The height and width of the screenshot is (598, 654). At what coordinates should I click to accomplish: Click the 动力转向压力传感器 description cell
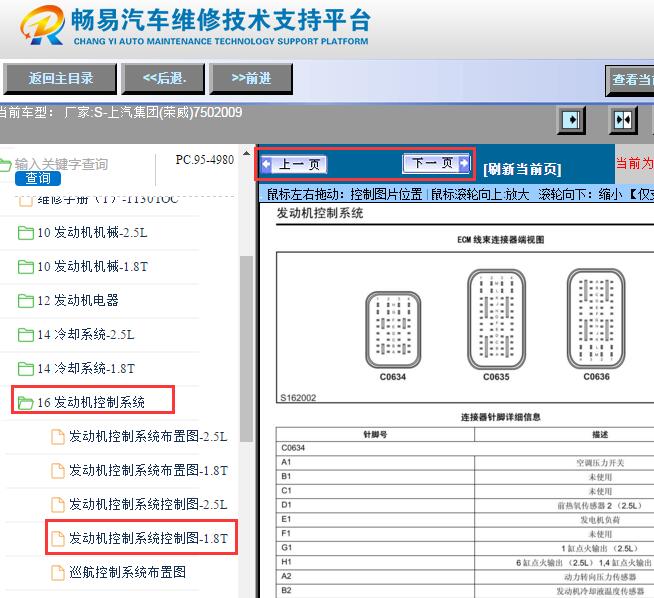[600, 577]
